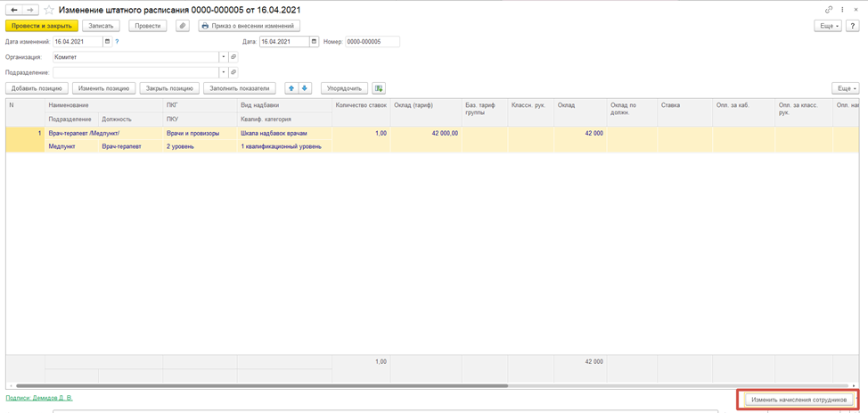This screenshot has width=868, height=413.
Task: Select the Врачи и провизоры cell
Action: (x=200, y=133)
